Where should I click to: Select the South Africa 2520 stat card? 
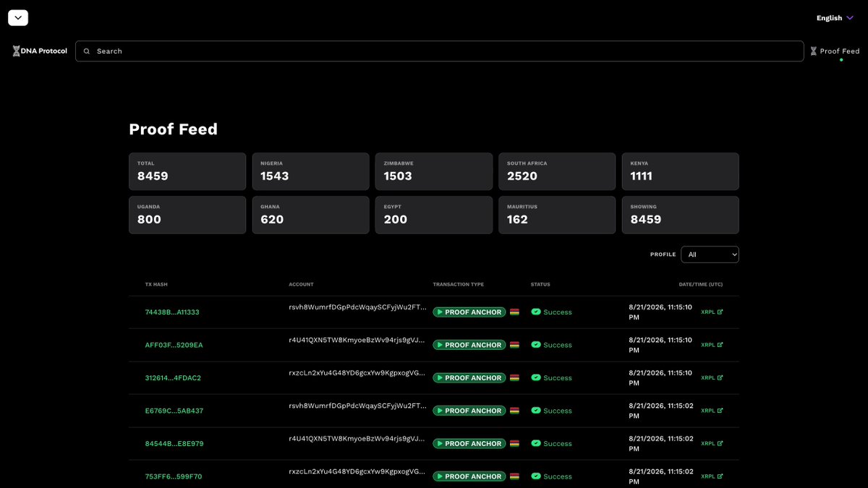pos(557,171)
